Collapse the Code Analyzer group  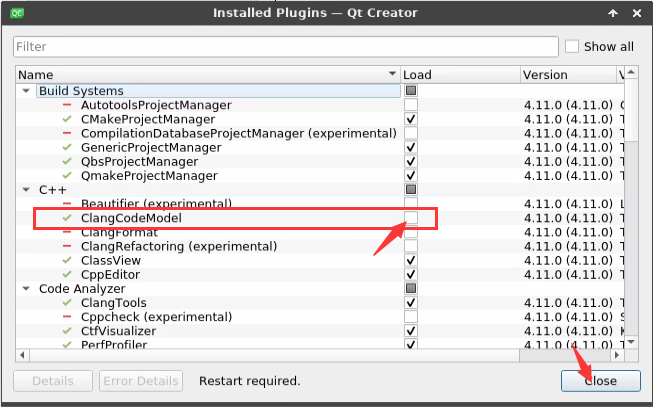[26, 289]
